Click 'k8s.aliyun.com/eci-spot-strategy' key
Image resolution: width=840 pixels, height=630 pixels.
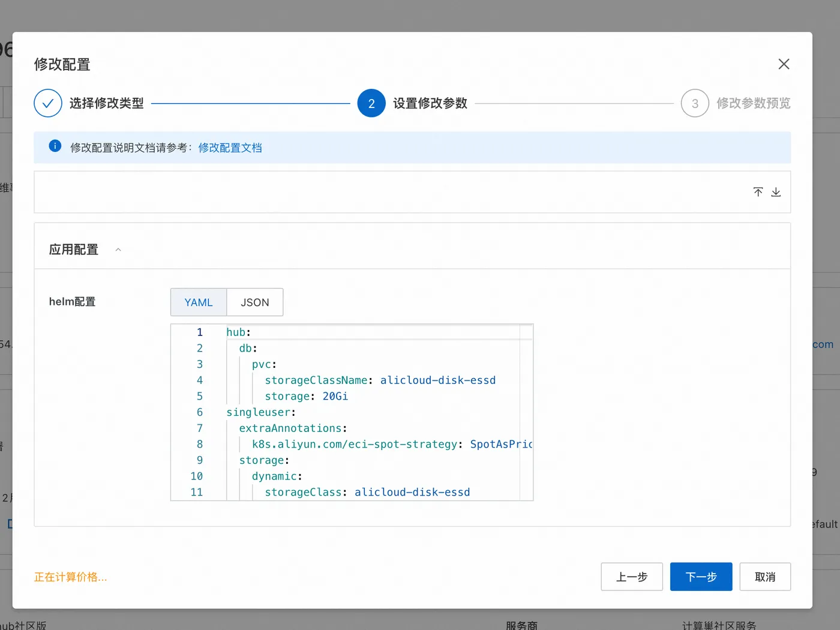click(x=355, y=445)
